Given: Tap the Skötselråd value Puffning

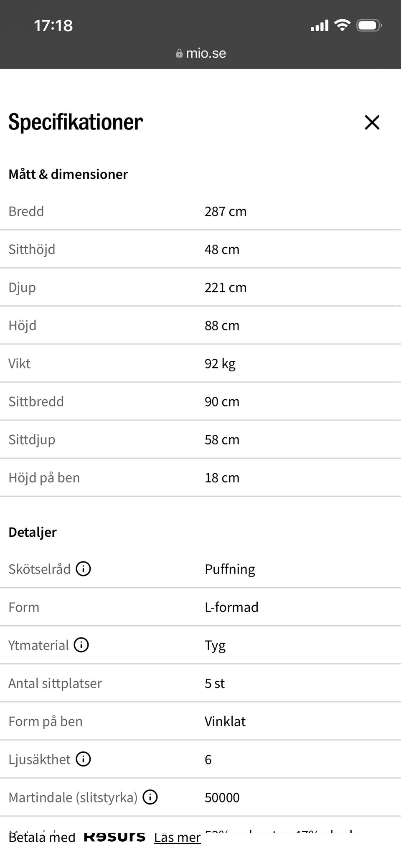Looking at the screenshot, I should 230,569.
